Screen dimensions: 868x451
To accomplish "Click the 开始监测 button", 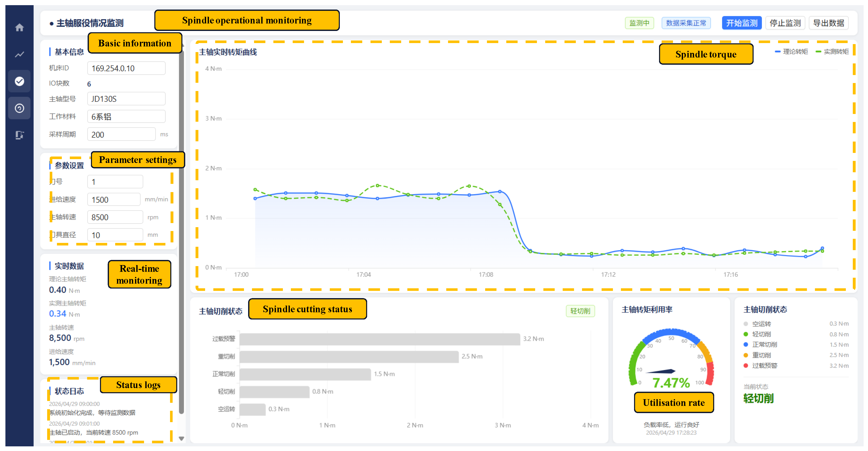I will point(742,23).
